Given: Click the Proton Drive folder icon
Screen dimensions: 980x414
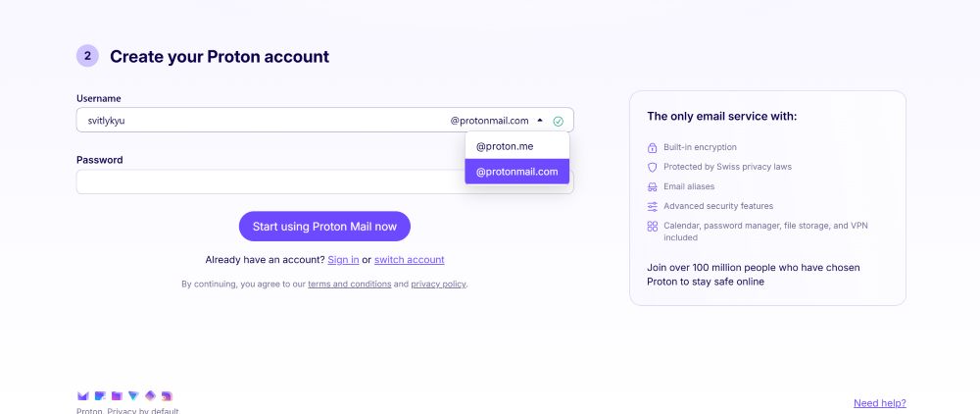Looking at the screenshot, I should coord(117,396).
